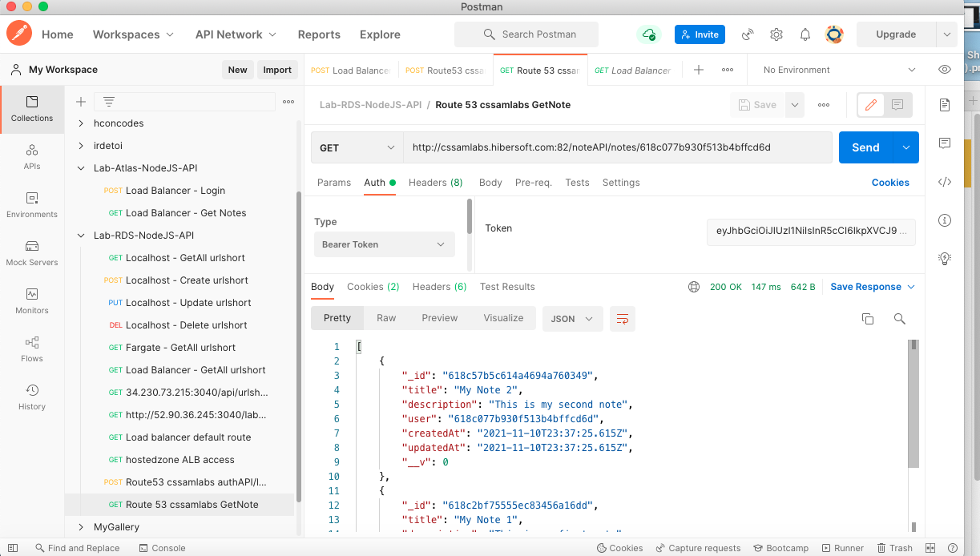Open the Console in status bar
Viewport: 980px width, 556px height.
click(162, 548)
